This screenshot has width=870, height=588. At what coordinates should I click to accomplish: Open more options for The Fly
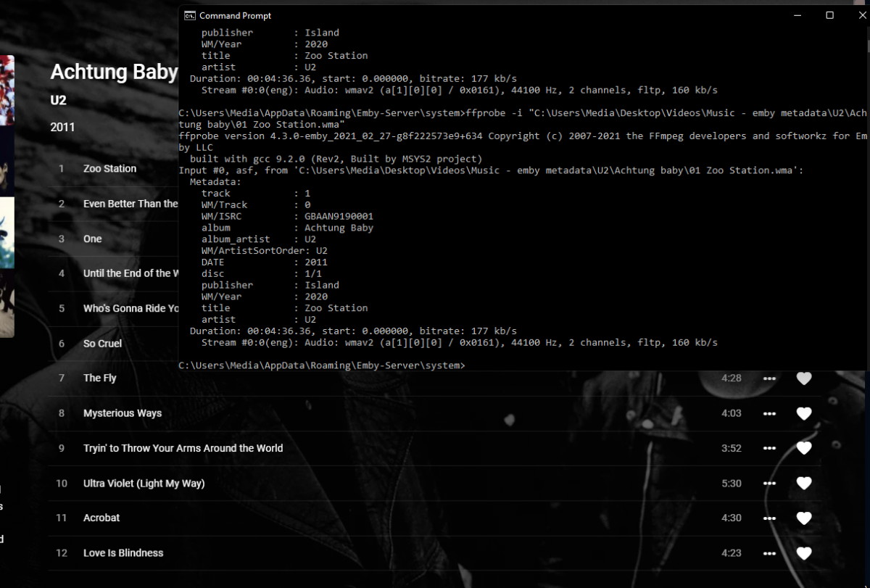[769, 378]
